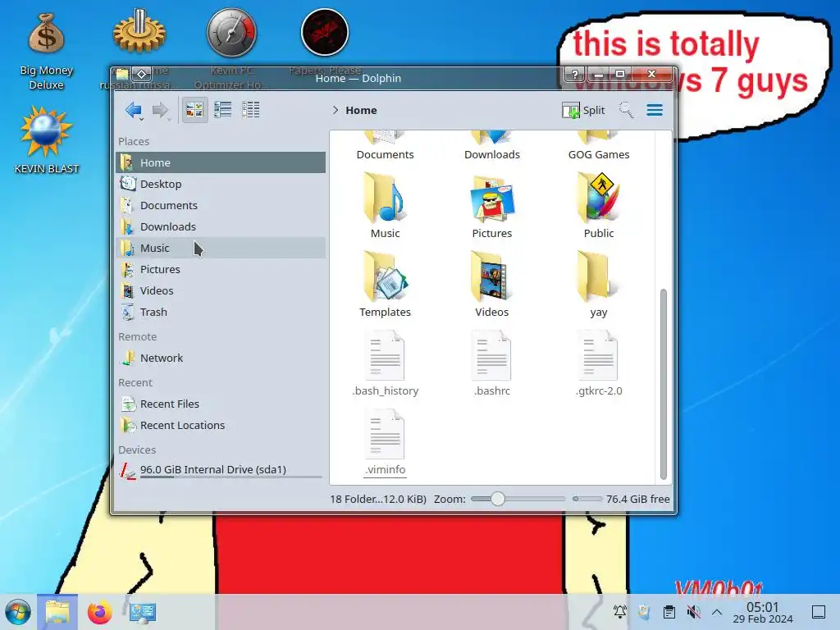Click the Zoom slider handle in status bar
Screen dimensions: 840x630
click(498, 499)
